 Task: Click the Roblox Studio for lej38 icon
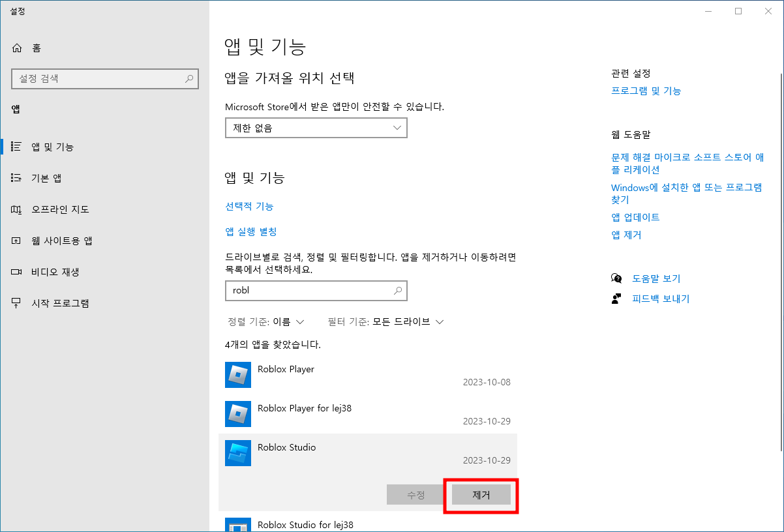point(238,525)
